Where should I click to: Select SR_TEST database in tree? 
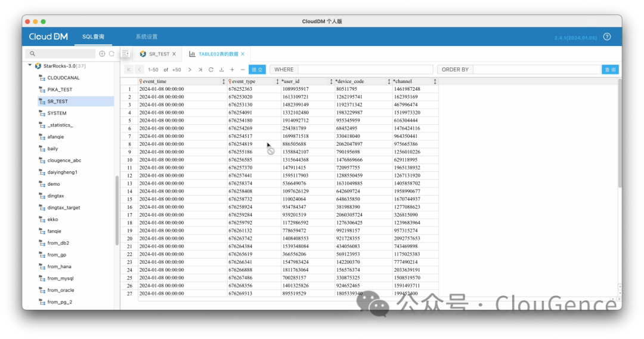pos(76,101)
